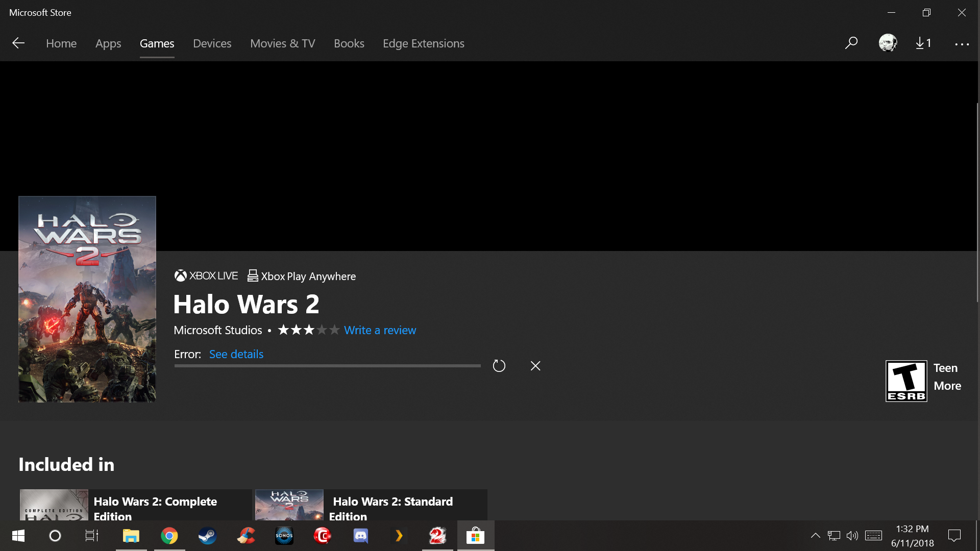Click the download progress bar

pos(327,366)
